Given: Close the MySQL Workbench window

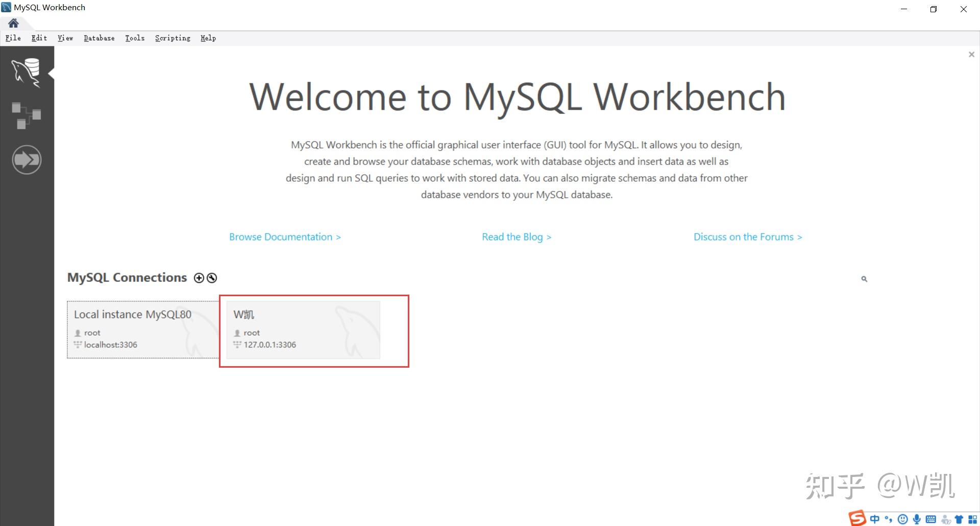Looking at the screenshot, I should 964,9.
